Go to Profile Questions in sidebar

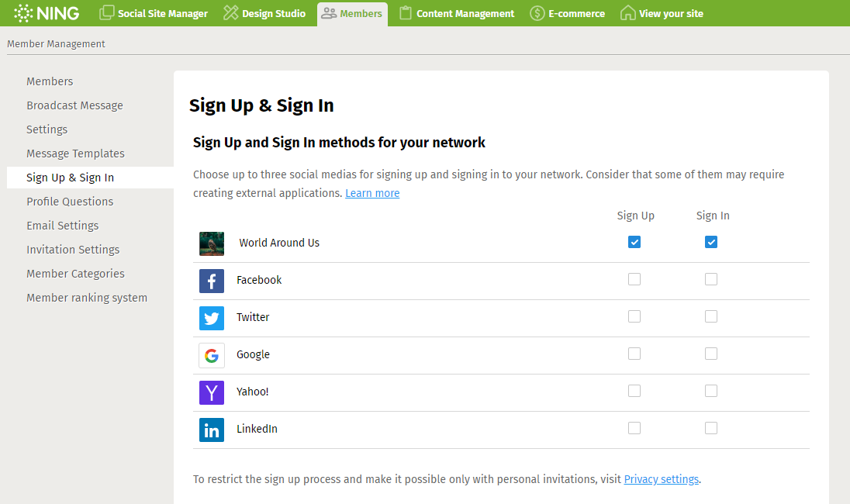point(70,202)
